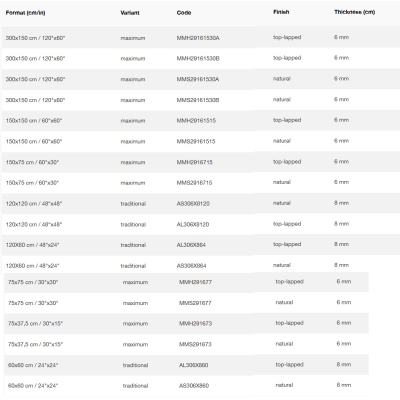
Task: Click code MMS291673 cell
Action: 195,344
